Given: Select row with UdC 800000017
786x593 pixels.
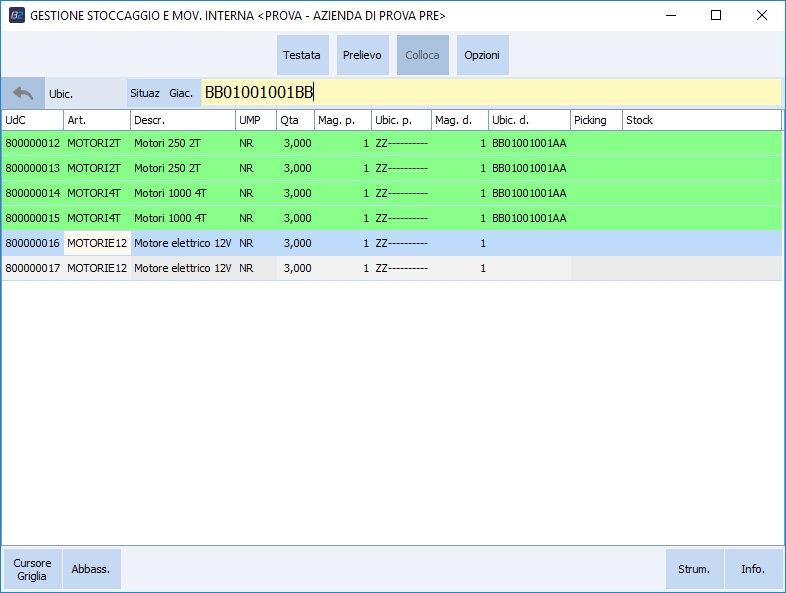Looking at the screenshot, I should [x=33, y=268].
